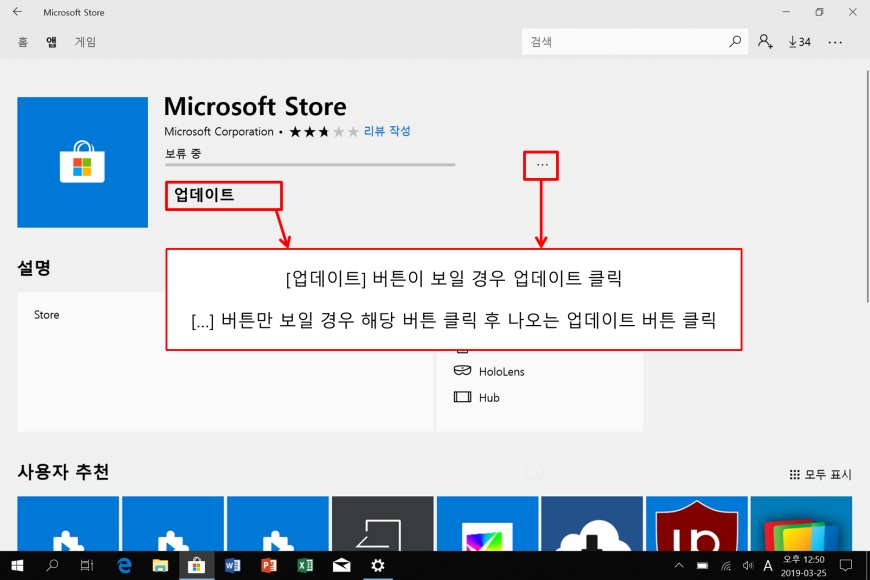This screenshot has width=870, height=580.
Task: Click the Microsoft Store taskbar icon
Action: pos(196,566)
